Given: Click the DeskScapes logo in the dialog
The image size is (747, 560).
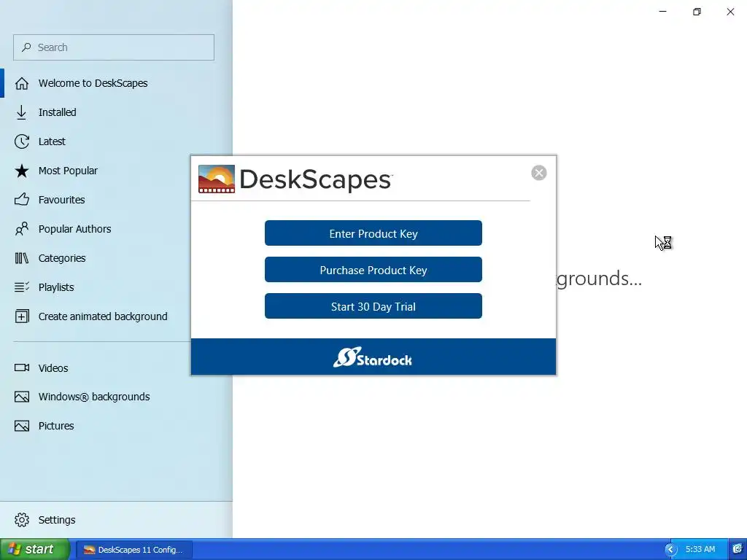Looking at the screenshot, I should (x=295, y=179).
